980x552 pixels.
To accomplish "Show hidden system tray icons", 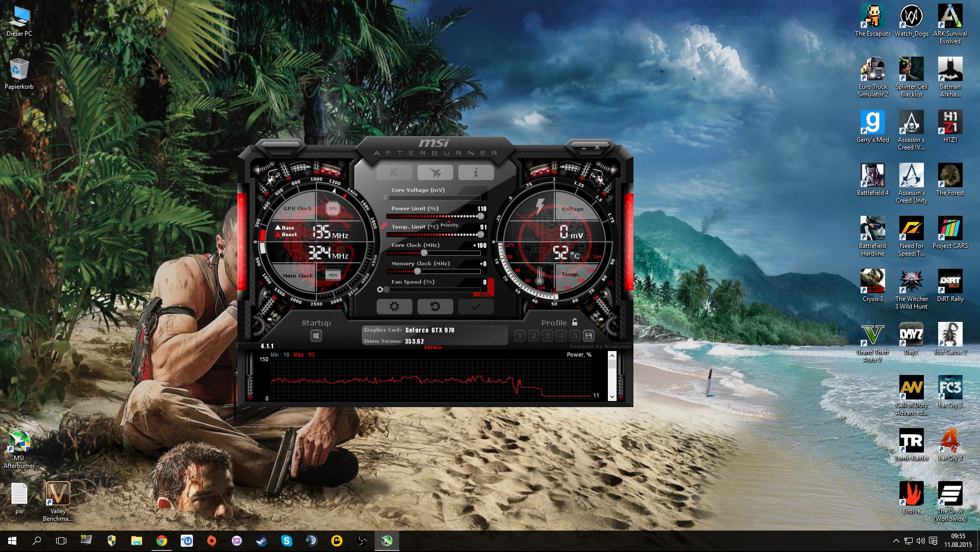I will 896,541.
